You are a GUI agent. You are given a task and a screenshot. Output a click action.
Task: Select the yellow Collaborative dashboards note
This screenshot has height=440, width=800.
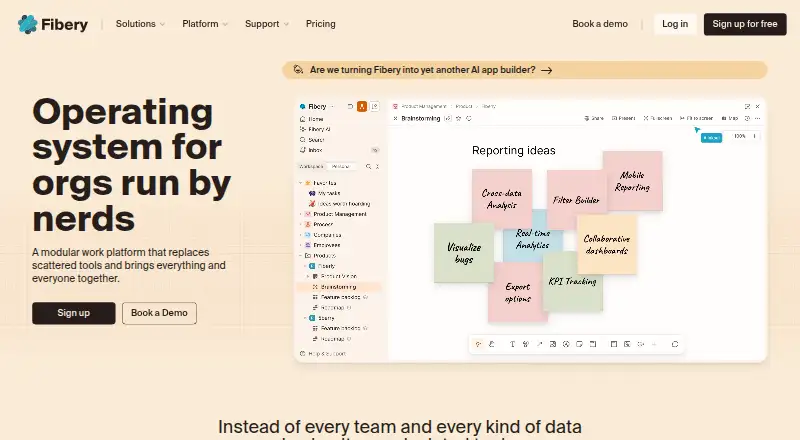coord(607,245)
